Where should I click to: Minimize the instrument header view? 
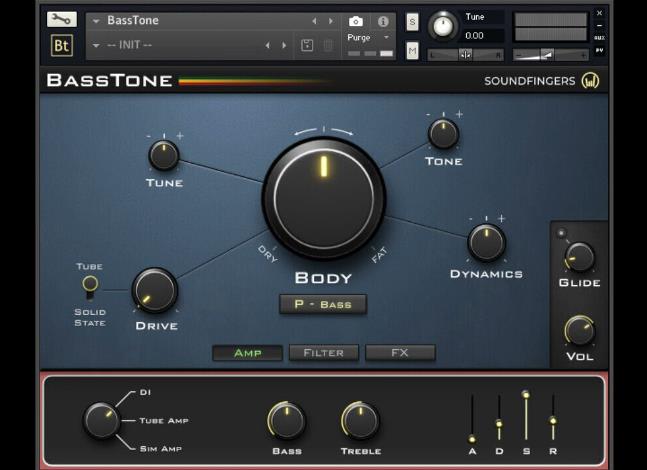(600, 26)
